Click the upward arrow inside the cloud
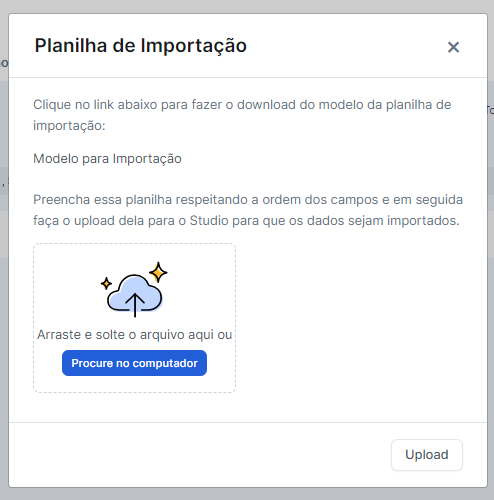Viewport: 494px width, 500px height. click(135, 305)
